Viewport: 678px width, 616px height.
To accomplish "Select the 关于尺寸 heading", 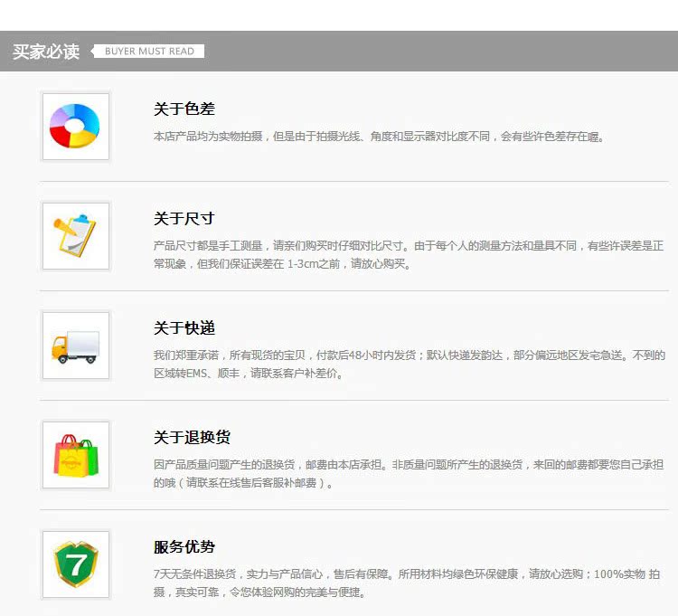I will tap(184, 218).
